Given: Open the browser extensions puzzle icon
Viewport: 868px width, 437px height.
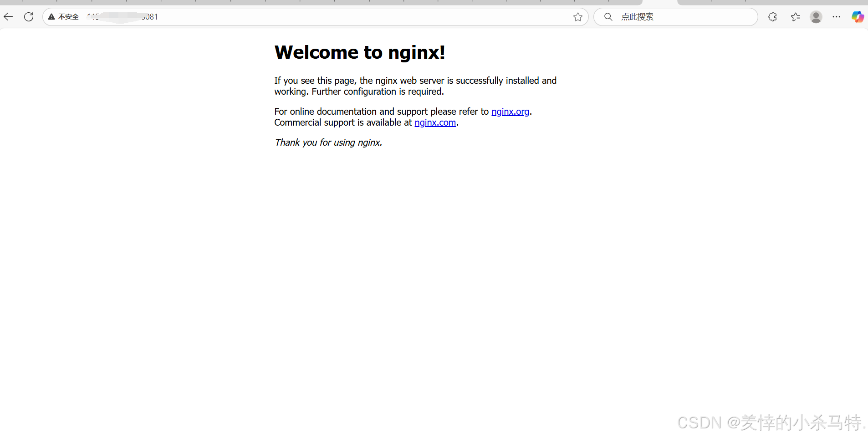Looking at the screenshot, I should point(772,17).
